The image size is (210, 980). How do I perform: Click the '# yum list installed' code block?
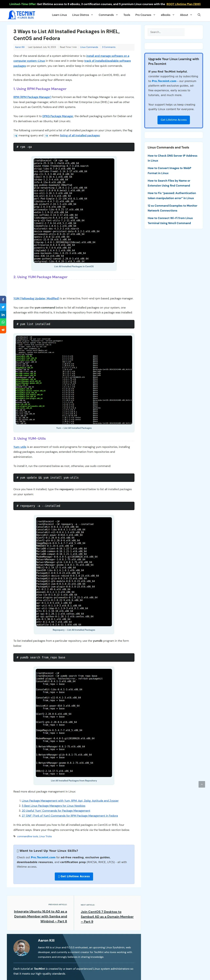tap(74, 324)
